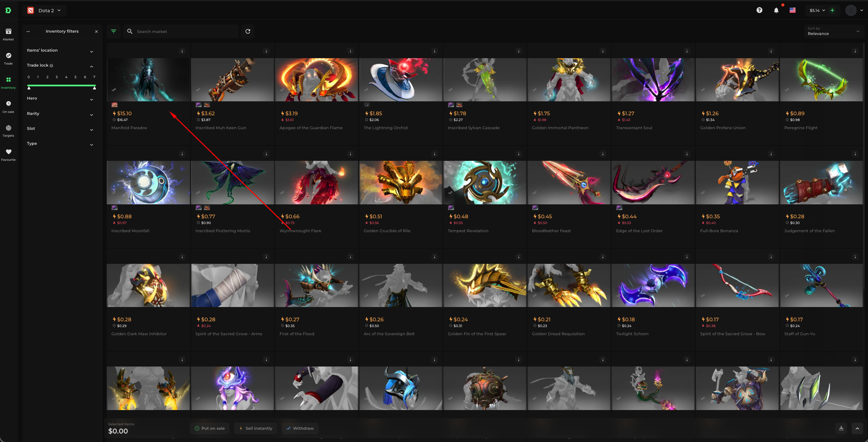Select the Manifold Paradox item thumbnail
The image size is (868, 442).
coord(148,80)
